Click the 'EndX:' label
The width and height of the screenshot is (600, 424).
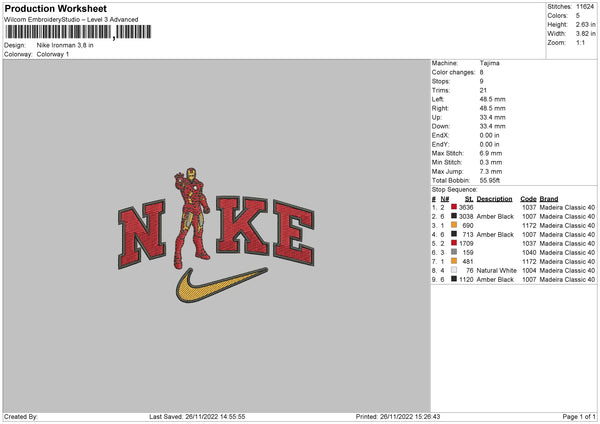(x=440, y=135)
